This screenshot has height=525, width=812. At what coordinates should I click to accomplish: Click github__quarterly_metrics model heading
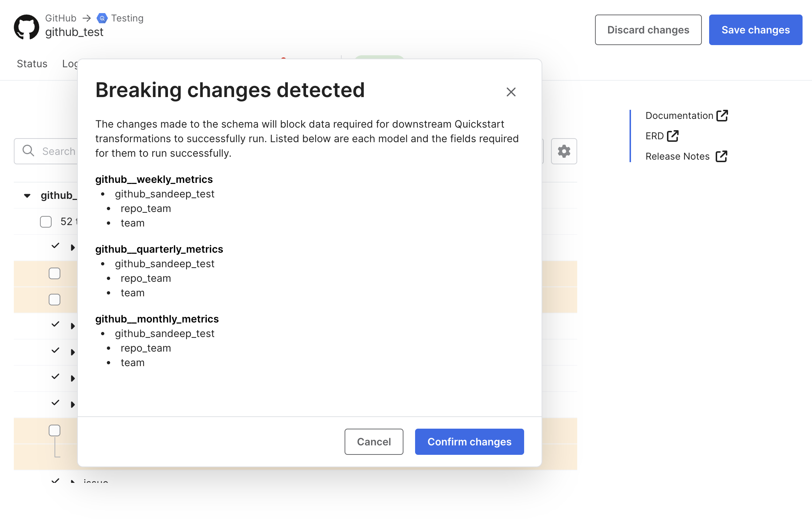[159, 249]
